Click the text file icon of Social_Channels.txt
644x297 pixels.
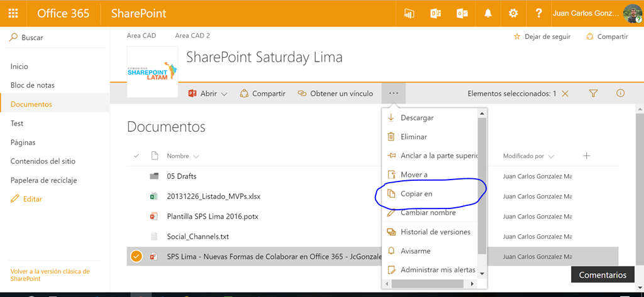click(x=154, y=236)
